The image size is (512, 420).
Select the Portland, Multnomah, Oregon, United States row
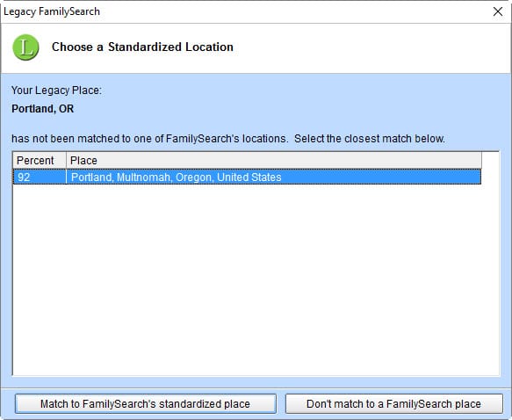click(x=247, y=177)
